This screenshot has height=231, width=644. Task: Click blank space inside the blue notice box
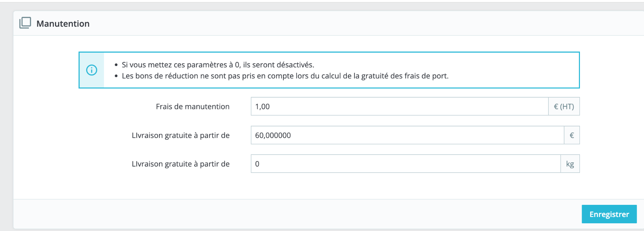(520, 67)
